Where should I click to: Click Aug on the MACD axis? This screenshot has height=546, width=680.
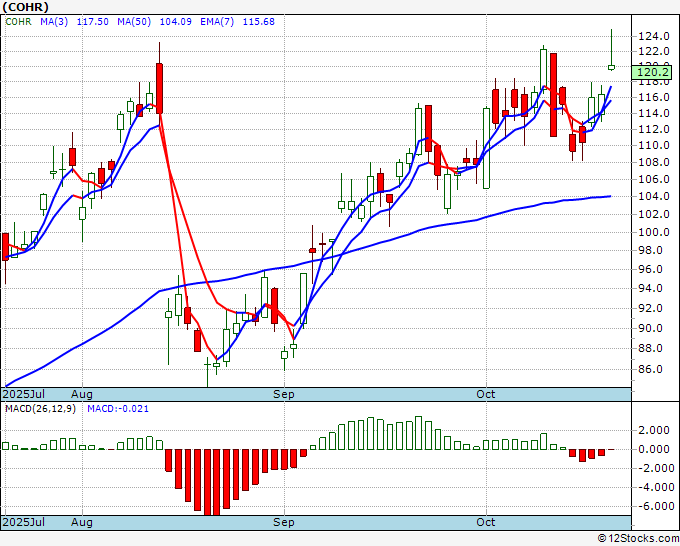coord(82,522)
